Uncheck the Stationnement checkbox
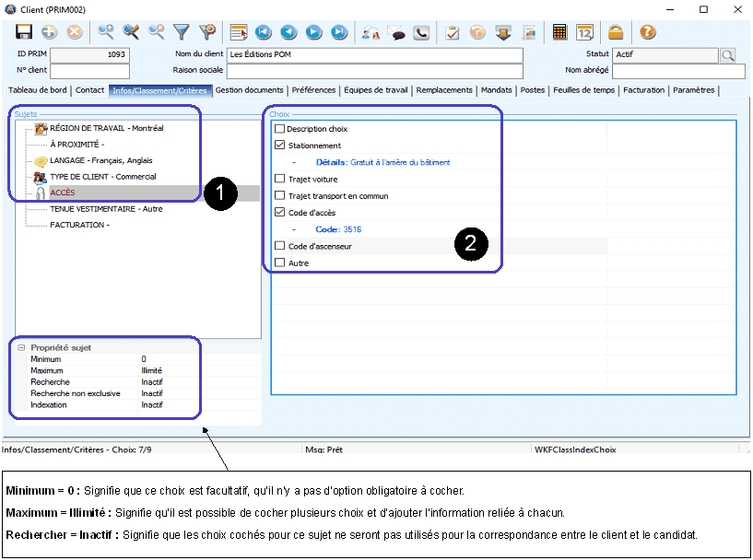 point(280,146)
